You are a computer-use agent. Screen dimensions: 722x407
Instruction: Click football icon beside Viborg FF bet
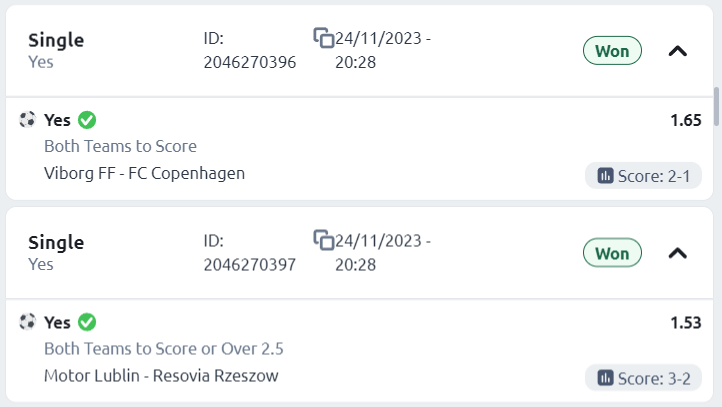pyautogui.click(x=27, y=120)
